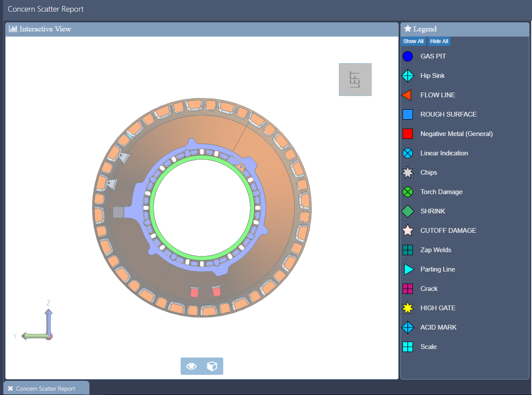
Task: Click the Negative Metal red color swatch
Action: point(407,134)
